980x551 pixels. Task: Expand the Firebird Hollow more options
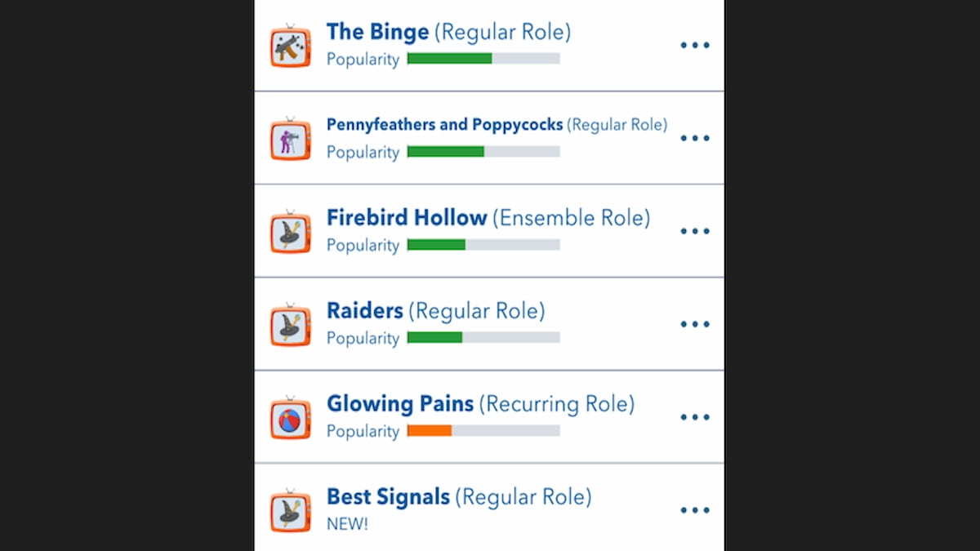point(695,231)
